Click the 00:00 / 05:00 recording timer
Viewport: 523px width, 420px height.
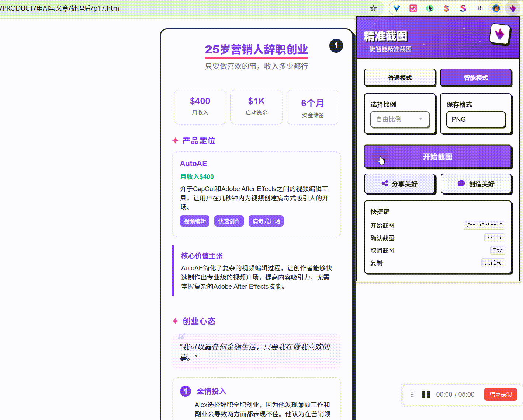pos(455,395)
